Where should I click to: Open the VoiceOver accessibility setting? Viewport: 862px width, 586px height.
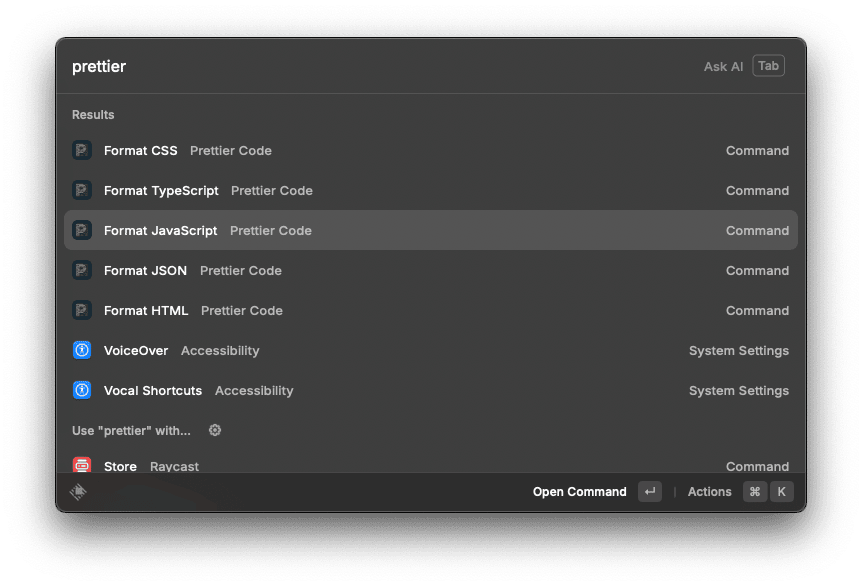(431, 350)
